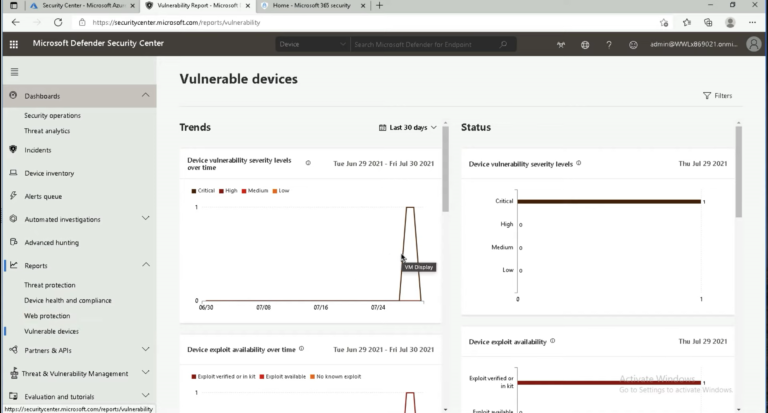Screen dimensions: 768x413
Task: Click Microsoft Defender Security Center title
Action: 98,44
